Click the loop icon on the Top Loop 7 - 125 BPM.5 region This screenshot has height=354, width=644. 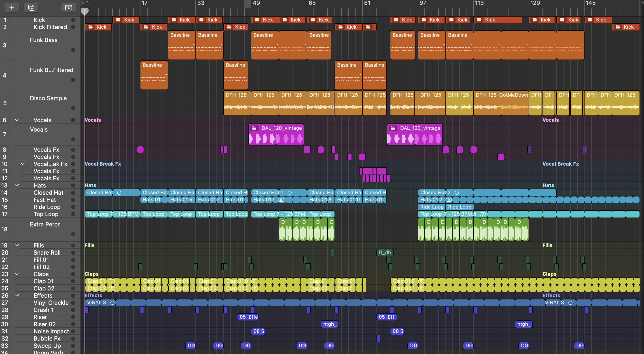point(483,214)
